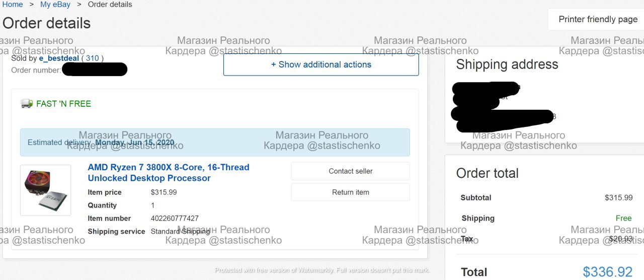This screenshot has height=280, width=644.
Task: View the seller feedback score 310
Action: (x=93, y=58)
